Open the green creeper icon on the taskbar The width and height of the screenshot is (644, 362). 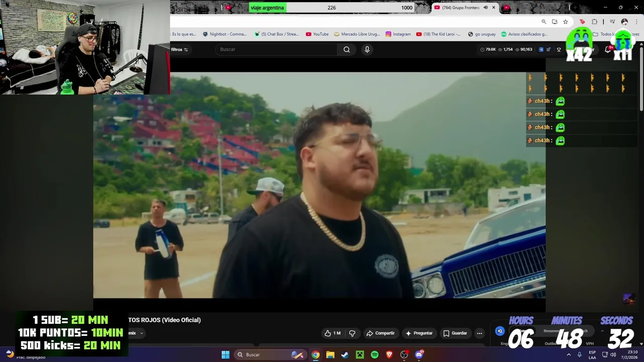[360, 354]
